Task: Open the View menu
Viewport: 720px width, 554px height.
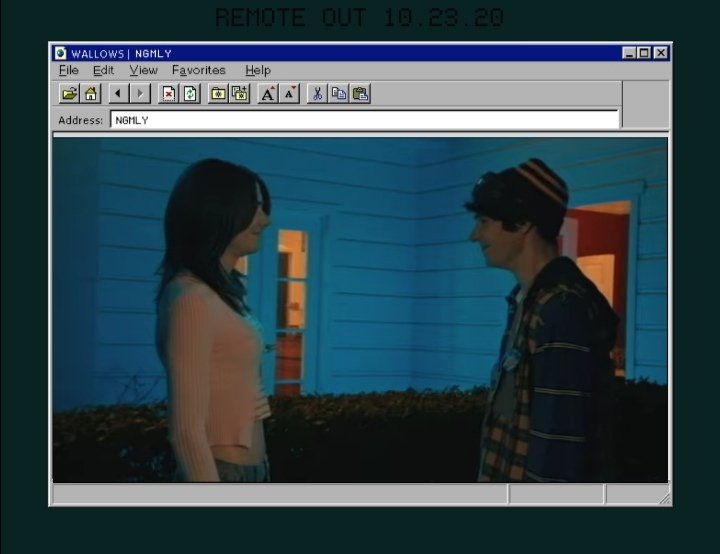Action: 143,70
